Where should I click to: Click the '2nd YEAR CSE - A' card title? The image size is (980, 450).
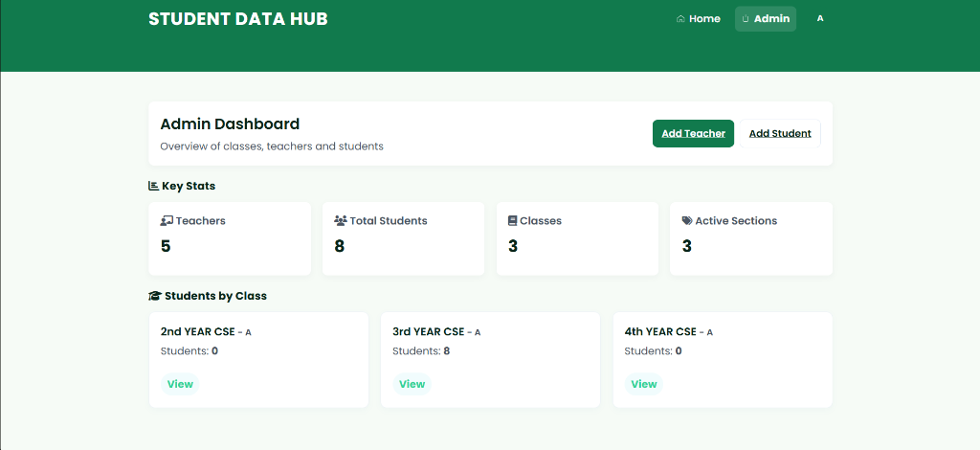click(207, 332)
